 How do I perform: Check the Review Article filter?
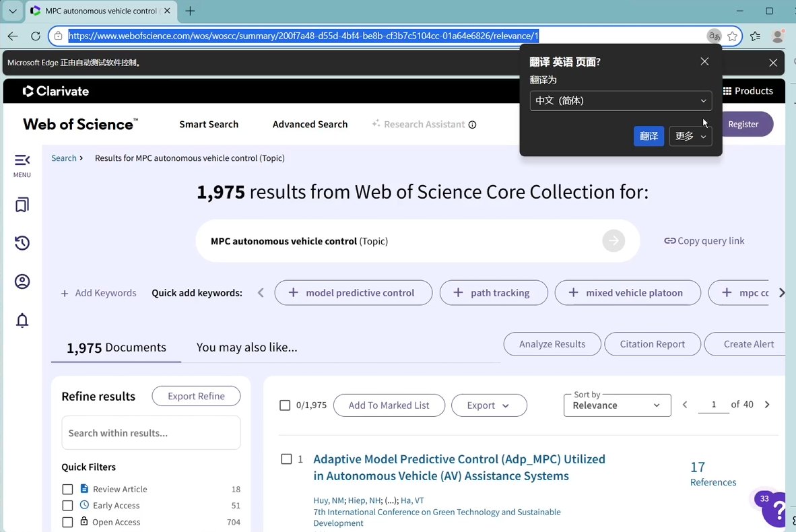[x=67, y=490]
